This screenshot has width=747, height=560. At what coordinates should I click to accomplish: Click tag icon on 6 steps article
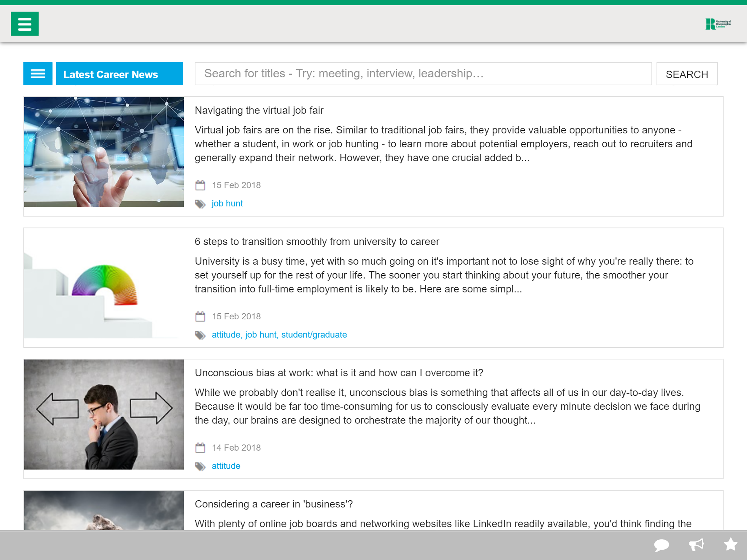(x=200, y=335)
